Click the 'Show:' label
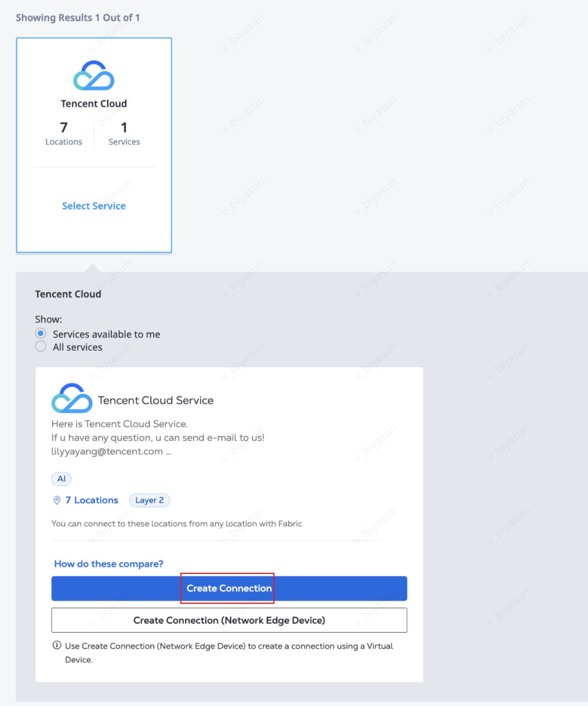The height and width of the screenshot is (706, 588). pyautogui.click(x=49, y=319)
